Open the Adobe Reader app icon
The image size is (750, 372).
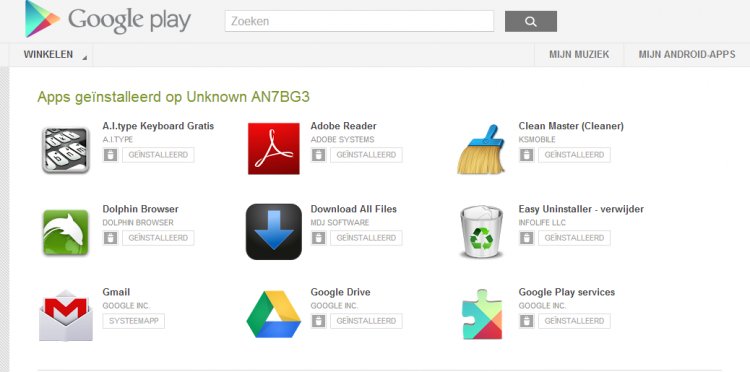pyautogui.click(x=274, y=149)
